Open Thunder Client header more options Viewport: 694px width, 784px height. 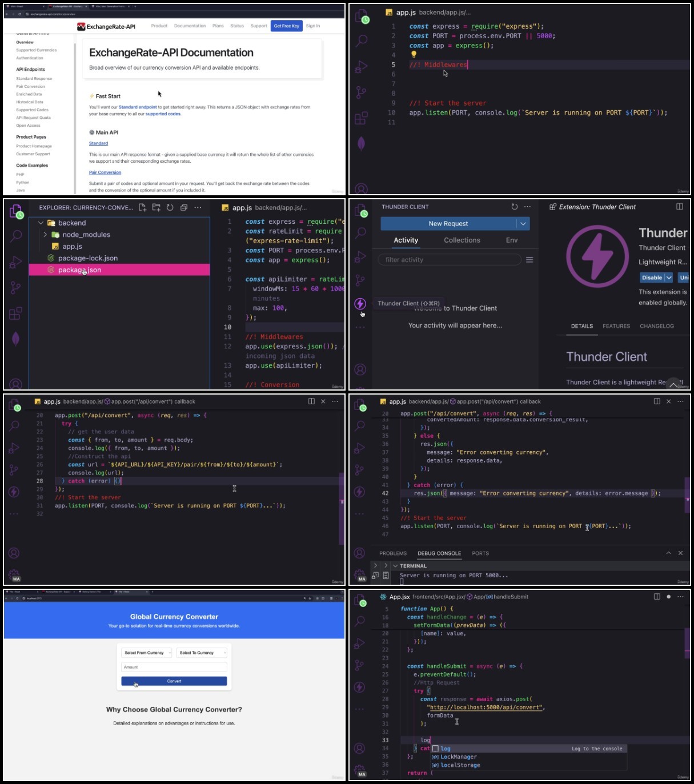527,207
